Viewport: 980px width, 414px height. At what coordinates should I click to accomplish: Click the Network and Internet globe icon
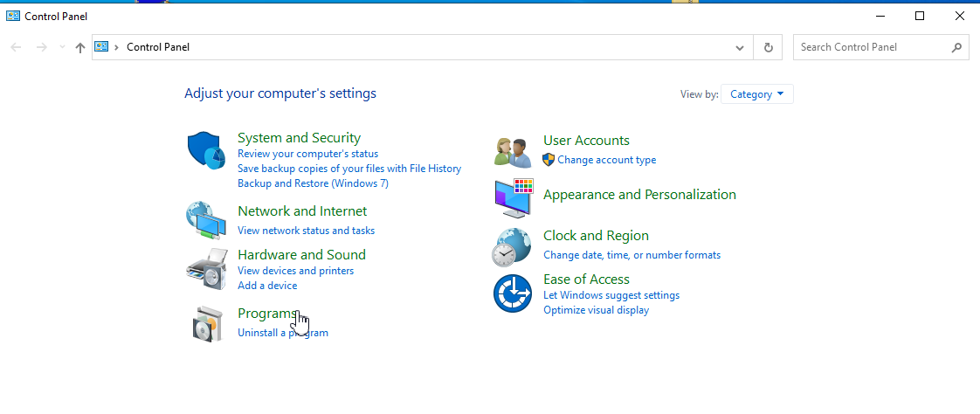coord(207,220)
